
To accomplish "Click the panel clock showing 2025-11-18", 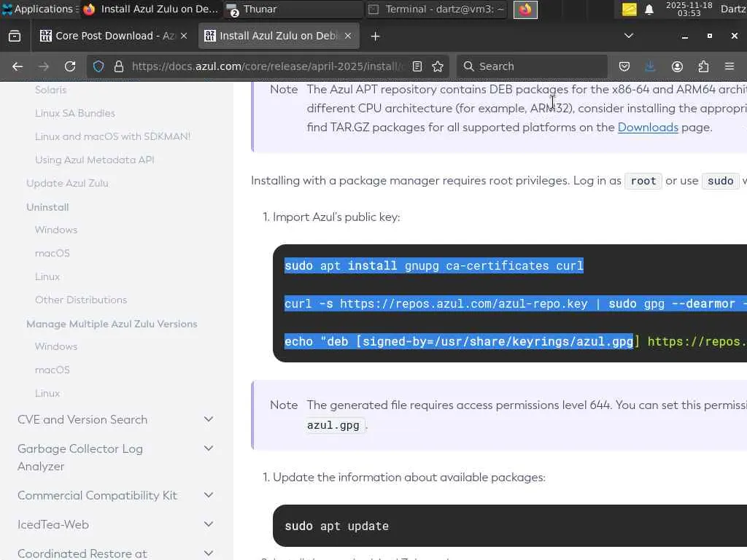I will 689,9.
